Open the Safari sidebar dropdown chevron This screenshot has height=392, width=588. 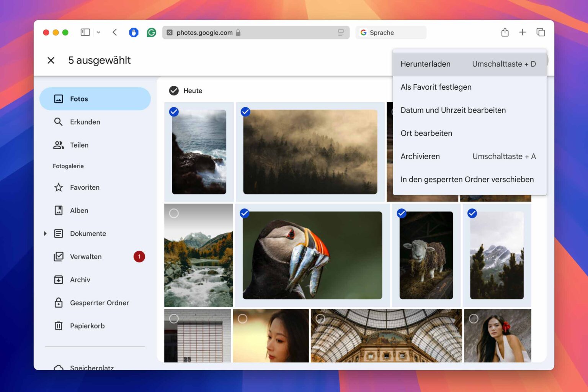click(98, 33)
